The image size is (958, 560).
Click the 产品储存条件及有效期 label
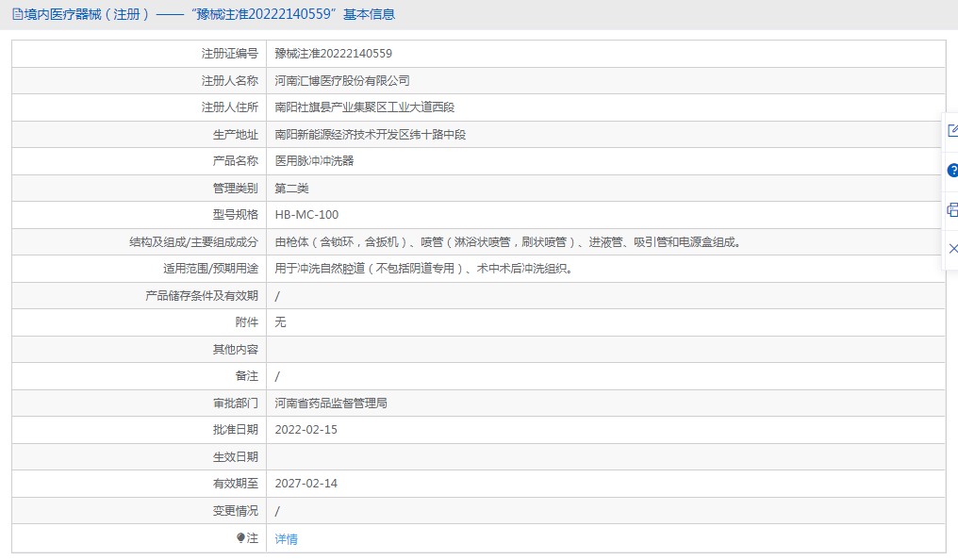[x=202, y=296]
